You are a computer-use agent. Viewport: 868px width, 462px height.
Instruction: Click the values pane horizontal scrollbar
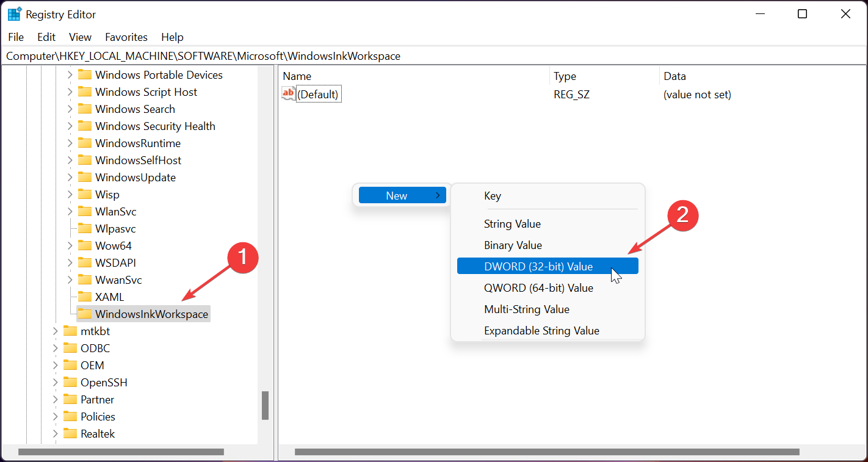pos(547,452)
